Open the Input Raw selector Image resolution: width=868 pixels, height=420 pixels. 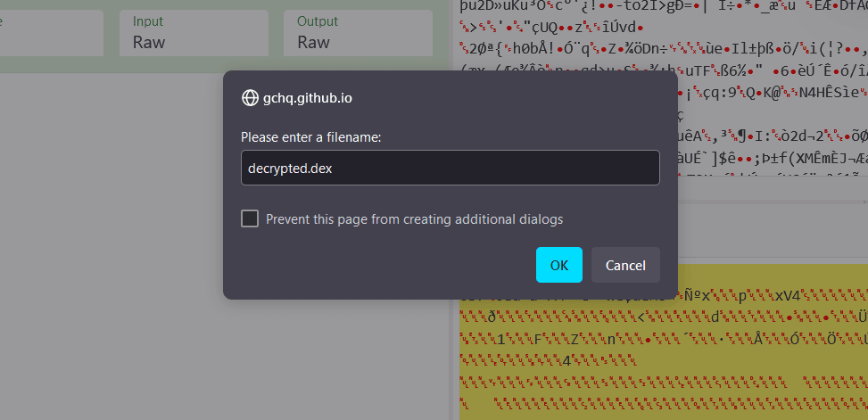(194, 33)
